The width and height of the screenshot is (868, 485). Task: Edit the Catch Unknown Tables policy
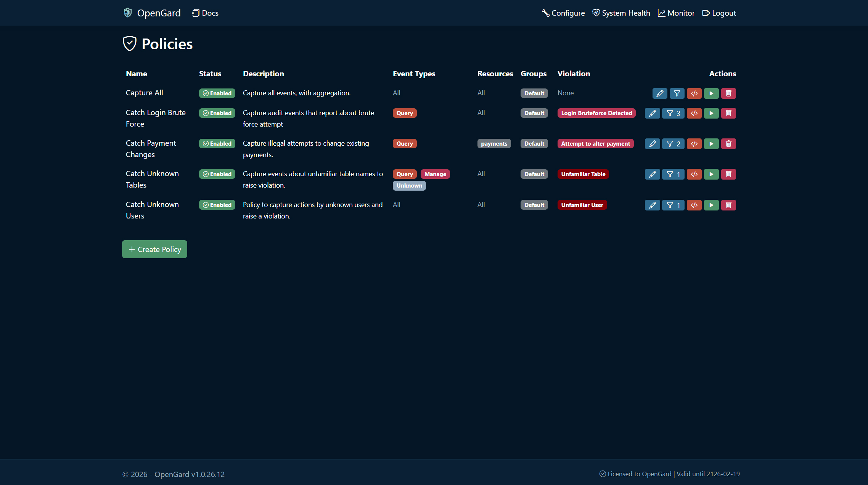point(652,174)
